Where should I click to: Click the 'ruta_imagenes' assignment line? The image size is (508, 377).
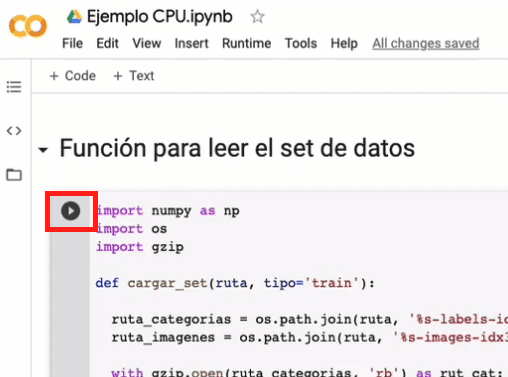310,338
